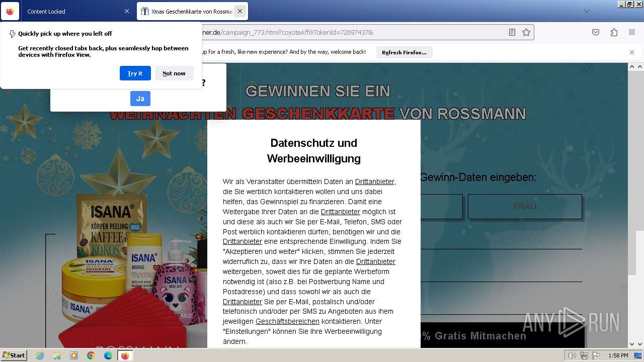The height and width of the screenshot is (362, 644).
Task: Open the Geschäftsbereichen link
Action: click(287, 321)
